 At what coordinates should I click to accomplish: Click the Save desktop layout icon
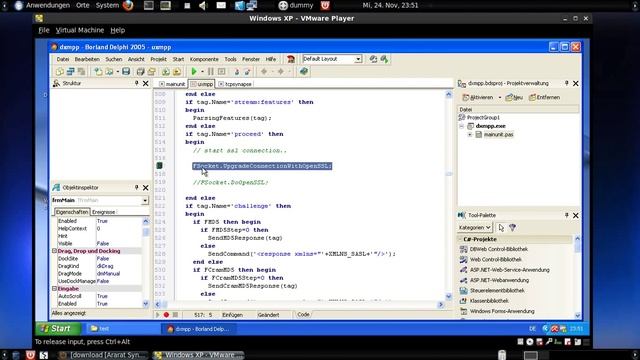pyautogui.click(x=373, y=59)
